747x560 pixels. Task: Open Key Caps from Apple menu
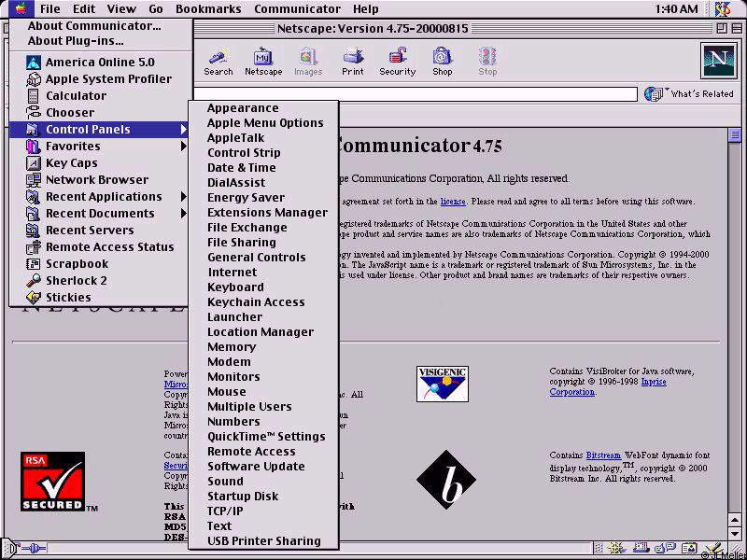pos(98,162)
